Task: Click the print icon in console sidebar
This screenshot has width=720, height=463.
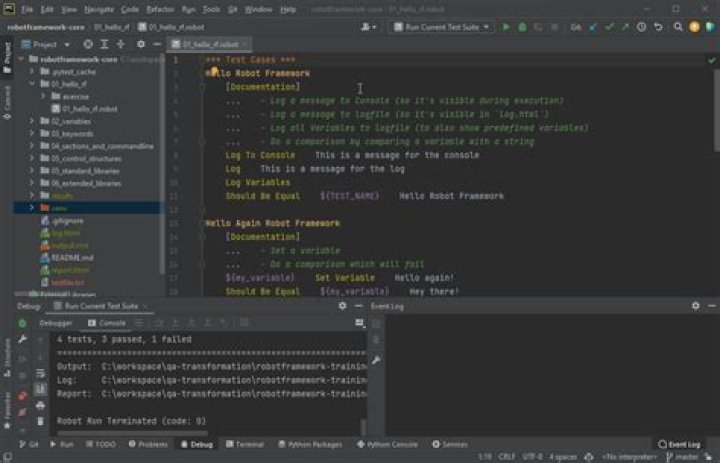Action: pos(40,406)
